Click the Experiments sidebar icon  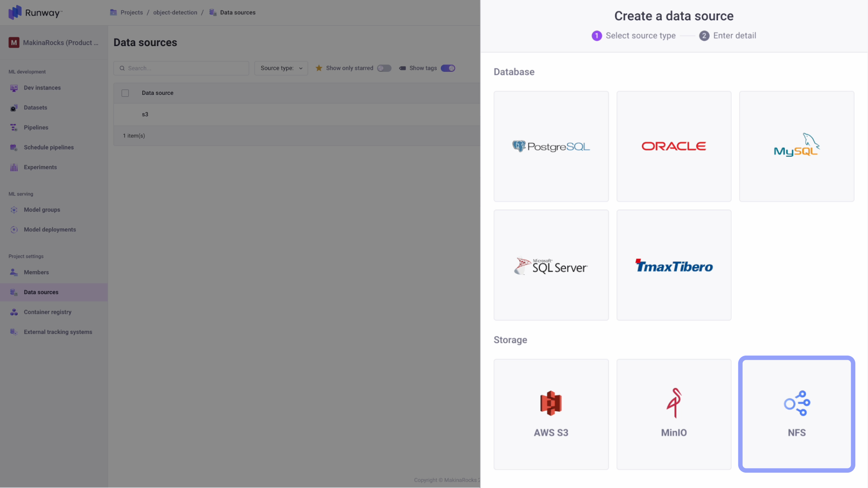[x=14, y=168]
